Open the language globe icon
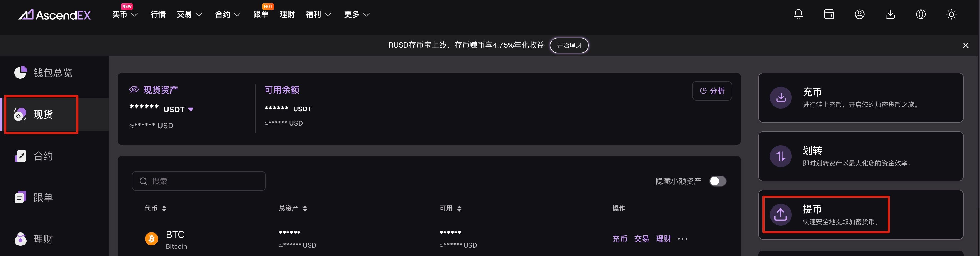 click(x=921, y=14)
